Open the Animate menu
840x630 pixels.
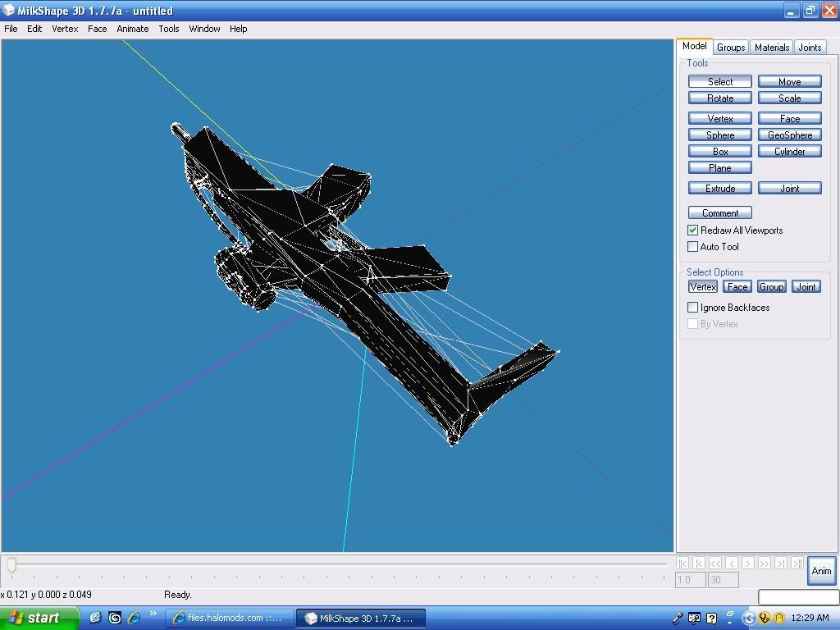132,29
